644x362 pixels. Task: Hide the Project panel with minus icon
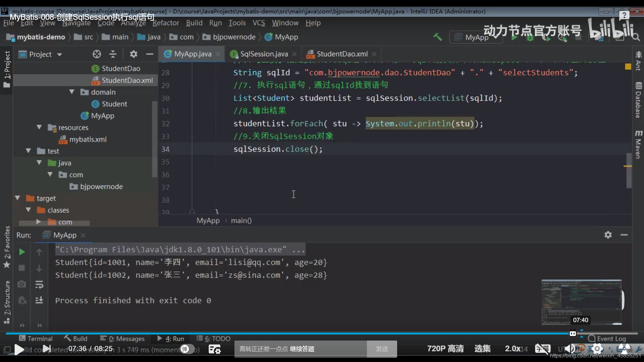tap(150, 54)
